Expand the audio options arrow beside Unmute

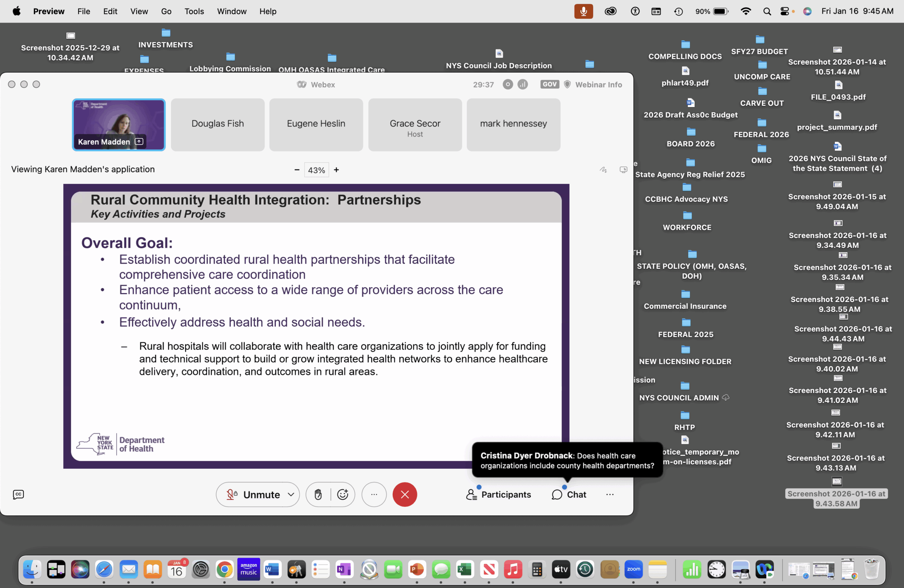(x=291, y=494)
